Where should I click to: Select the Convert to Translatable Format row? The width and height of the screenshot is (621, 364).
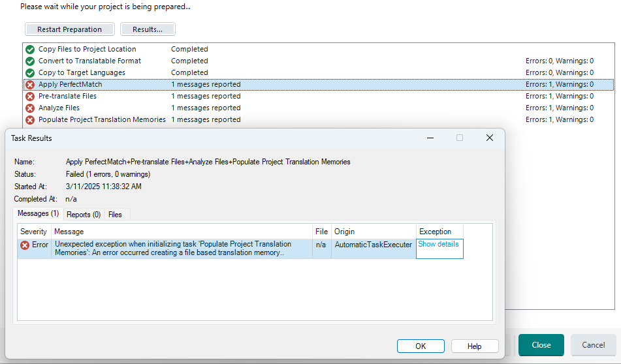pyautogui.click(x=319, y=61)
